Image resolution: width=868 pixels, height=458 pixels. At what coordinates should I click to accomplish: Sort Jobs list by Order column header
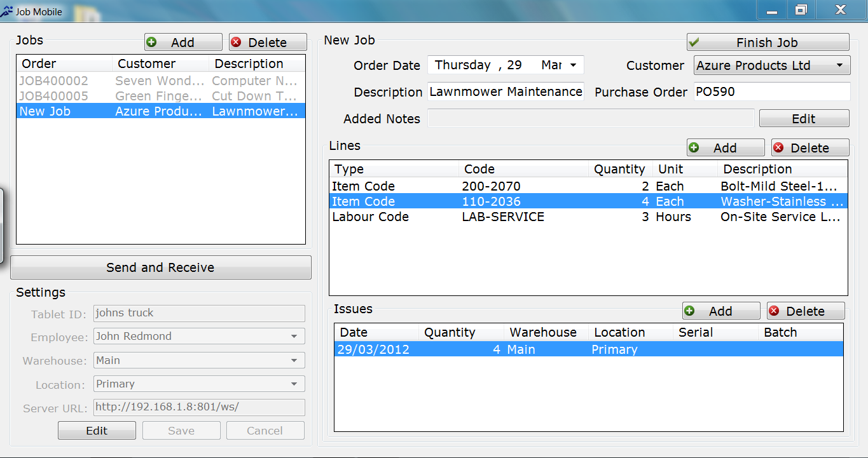[64, 64]
